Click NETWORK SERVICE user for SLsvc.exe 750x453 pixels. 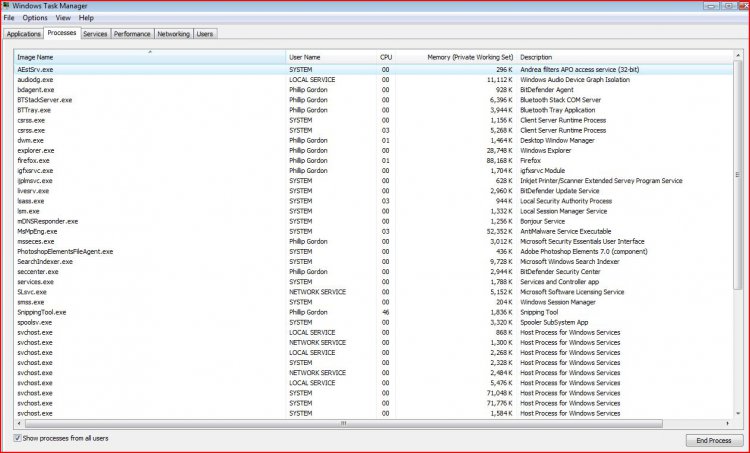click(317, 292)
